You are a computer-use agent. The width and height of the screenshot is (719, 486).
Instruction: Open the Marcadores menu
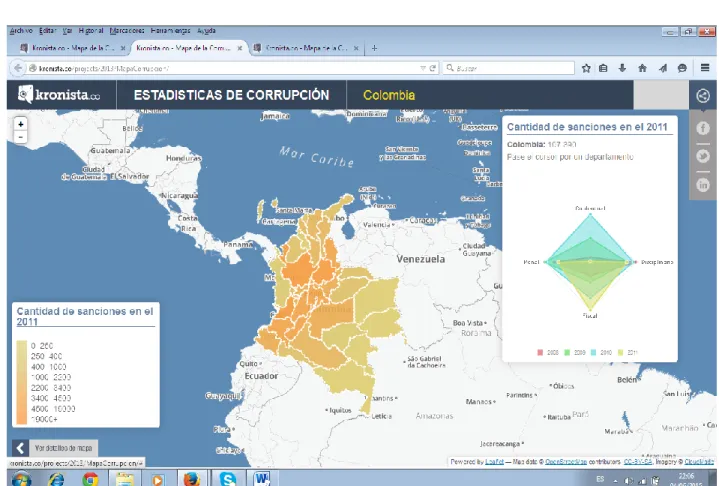click(x=127, y=31)
